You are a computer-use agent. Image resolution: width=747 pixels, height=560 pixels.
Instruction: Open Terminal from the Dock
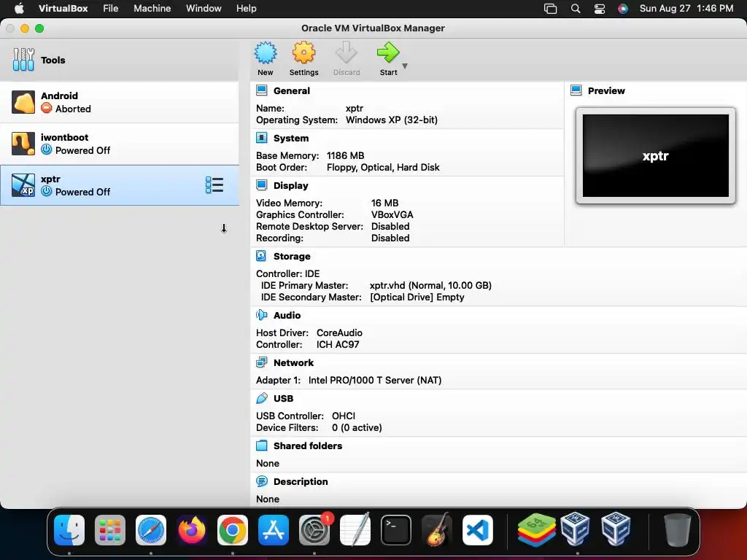pos(396,530)
